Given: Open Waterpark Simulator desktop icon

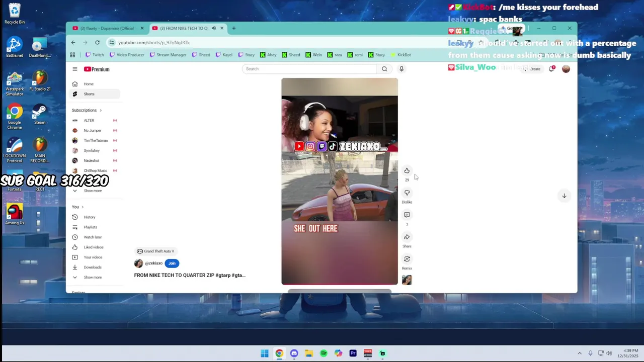Looking at the screenshot, I should click(15, 83).
